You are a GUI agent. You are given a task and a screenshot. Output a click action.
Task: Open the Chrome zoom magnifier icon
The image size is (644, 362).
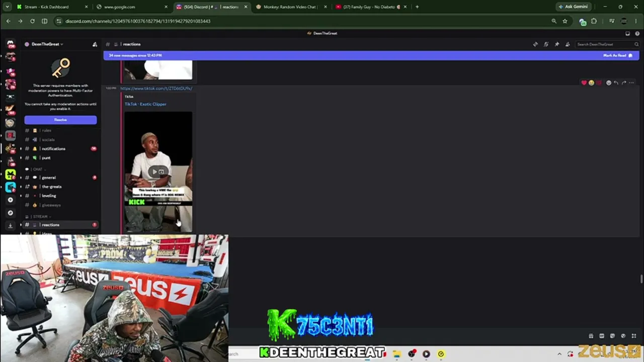coord(554,21)
